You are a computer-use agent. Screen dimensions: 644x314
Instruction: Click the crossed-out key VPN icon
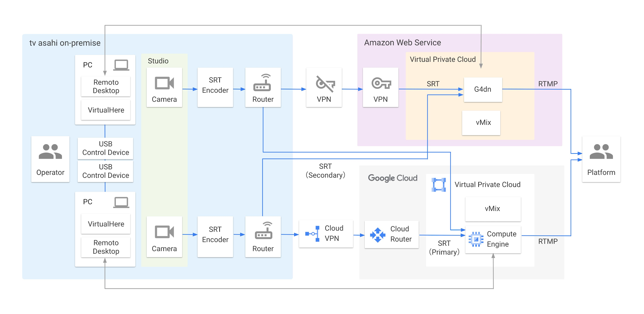tap(325, 84)
